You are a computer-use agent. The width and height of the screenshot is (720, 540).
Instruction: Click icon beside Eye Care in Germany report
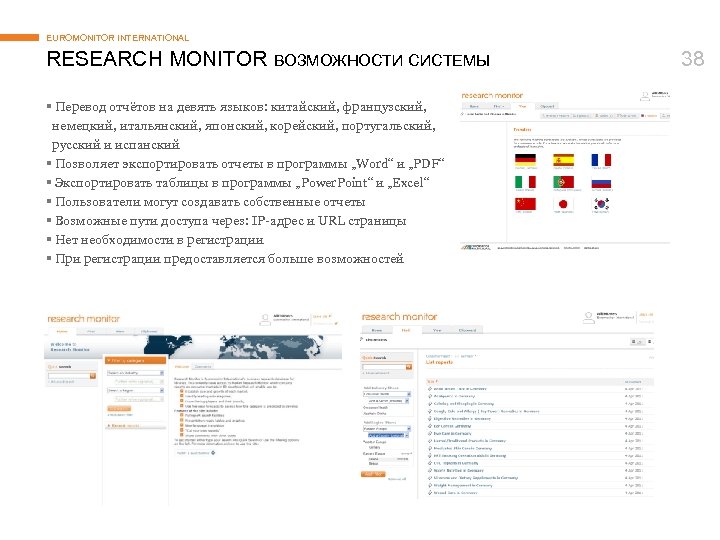[430, 433]
